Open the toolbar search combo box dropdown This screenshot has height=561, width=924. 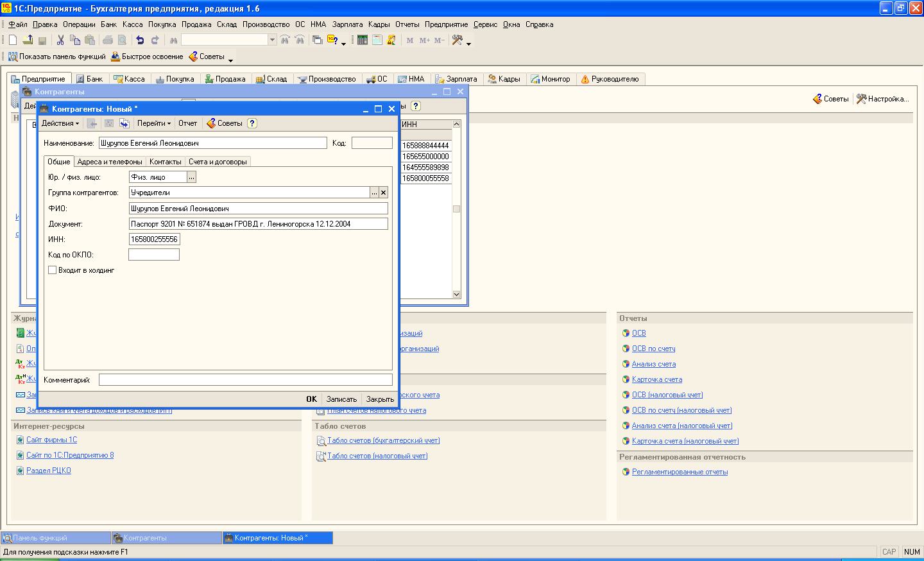tap(272, 40)
